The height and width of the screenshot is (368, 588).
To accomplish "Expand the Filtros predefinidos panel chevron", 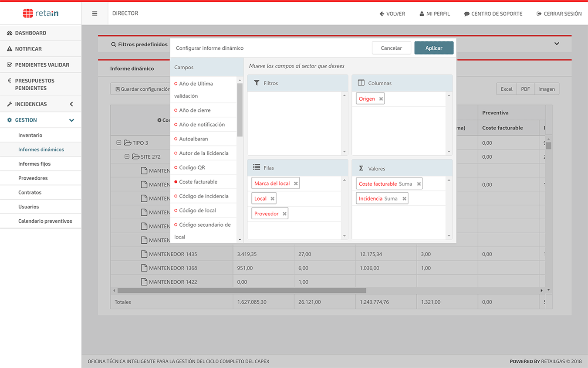I will pos(557,44).
